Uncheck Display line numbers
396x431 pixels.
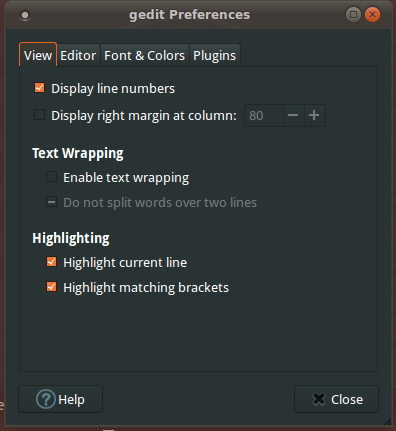click(x=39, y=88)
